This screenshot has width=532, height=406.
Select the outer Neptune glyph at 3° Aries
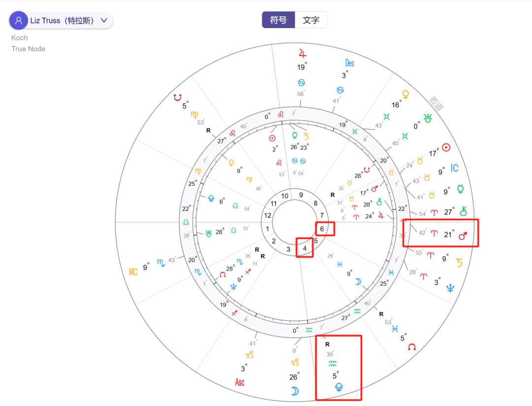coord(450,288)
